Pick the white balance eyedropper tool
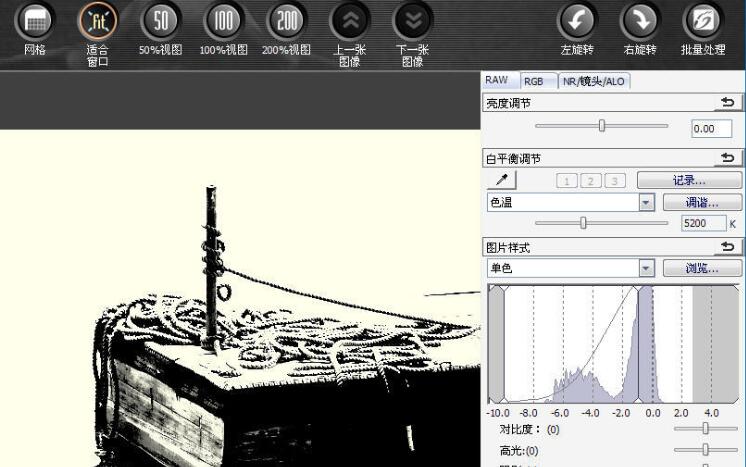The image size is (746, 467). click(x=502, y=180)
